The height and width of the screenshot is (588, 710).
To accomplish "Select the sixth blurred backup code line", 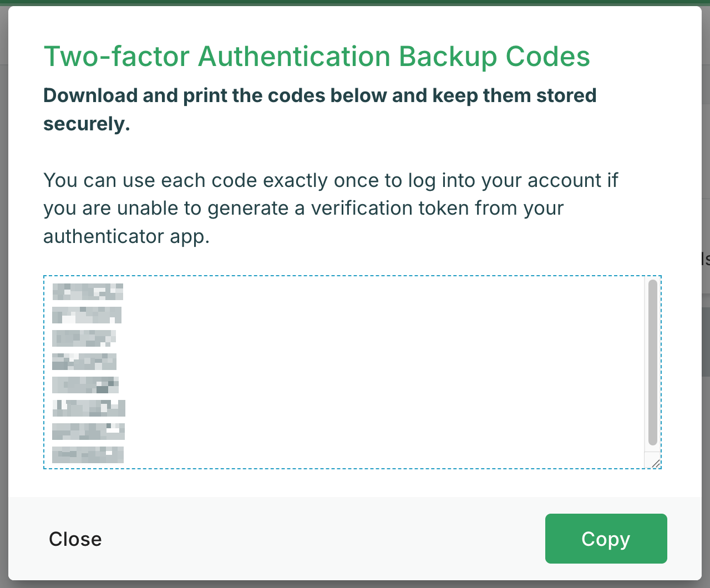I will click(89, 408).
